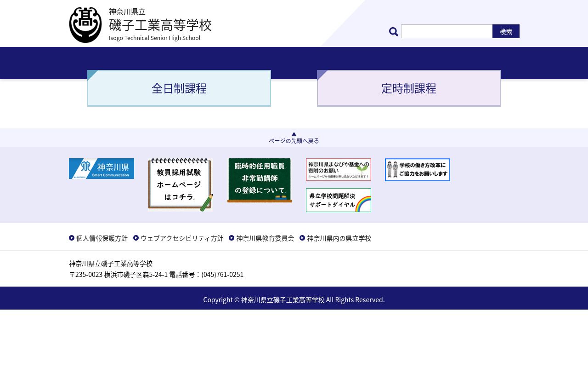Open the 神奈川県 Smart Communication banner

(102, 169)
